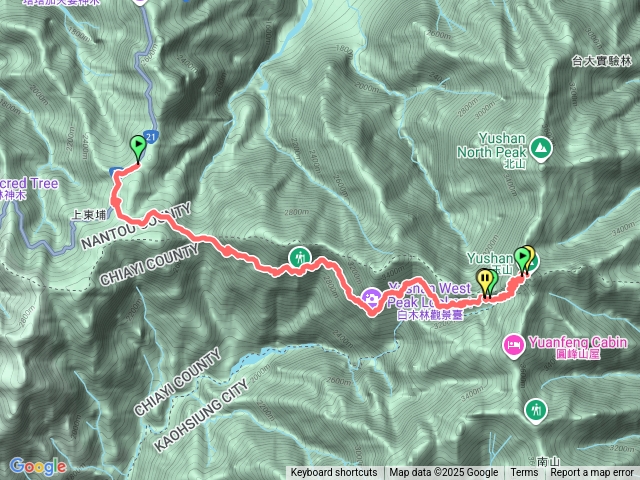
Task: Click the 上東埔 place label
Action: (89, 215)
